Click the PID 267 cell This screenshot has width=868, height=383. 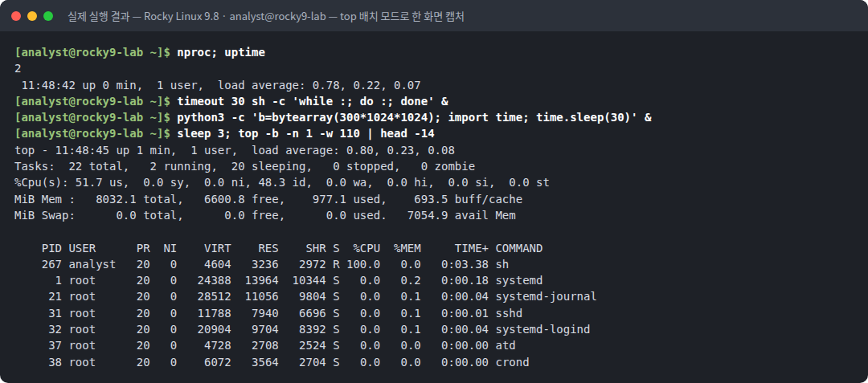pos(51,265)
